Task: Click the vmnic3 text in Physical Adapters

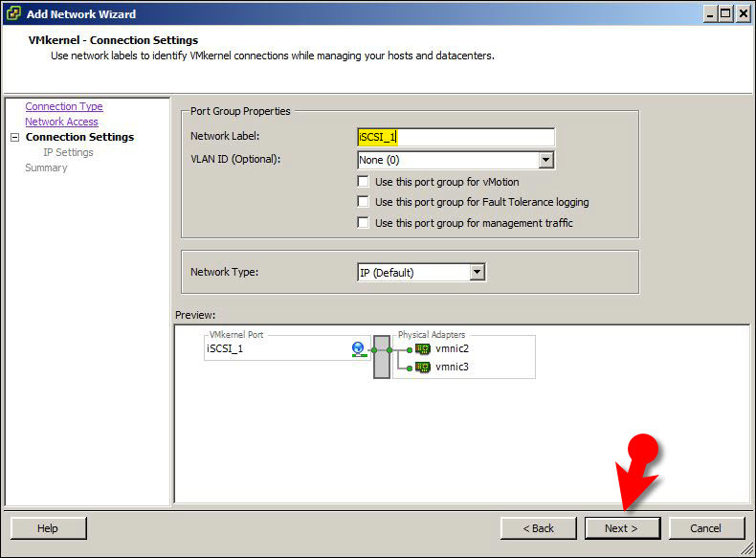Action: [452, 367]
